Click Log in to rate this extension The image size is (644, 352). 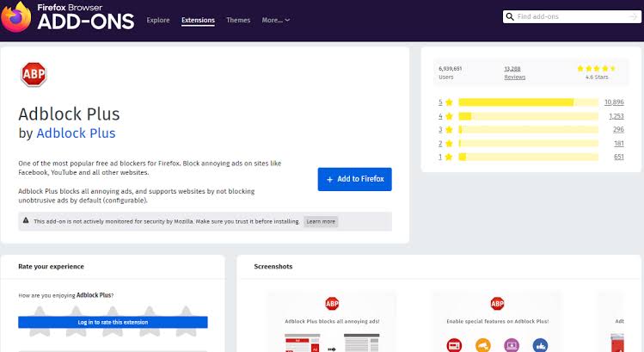pyautogui.click(x=113, y=323)
